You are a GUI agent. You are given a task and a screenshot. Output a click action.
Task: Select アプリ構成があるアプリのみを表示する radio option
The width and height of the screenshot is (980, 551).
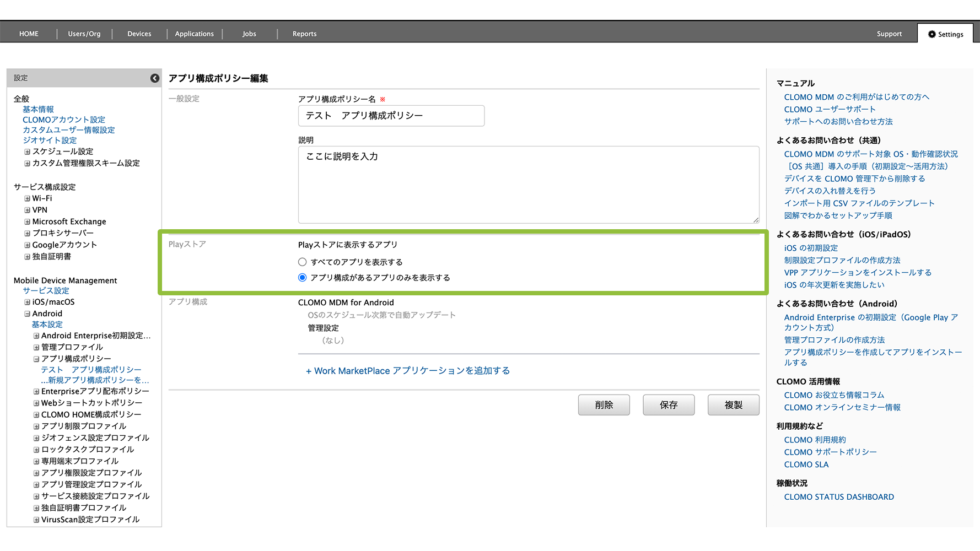pyautogui.click(x=302, y=278)
